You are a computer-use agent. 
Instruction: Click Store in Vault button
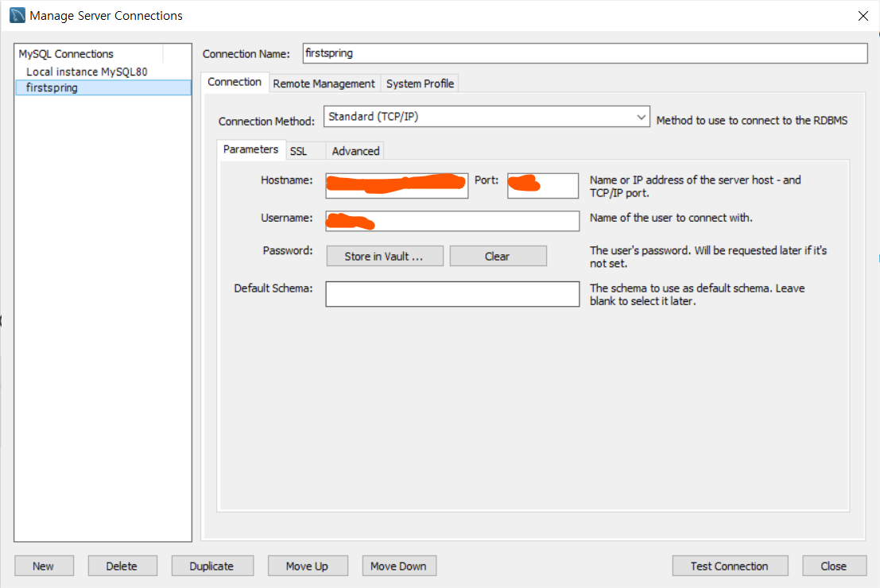point(385,257)
